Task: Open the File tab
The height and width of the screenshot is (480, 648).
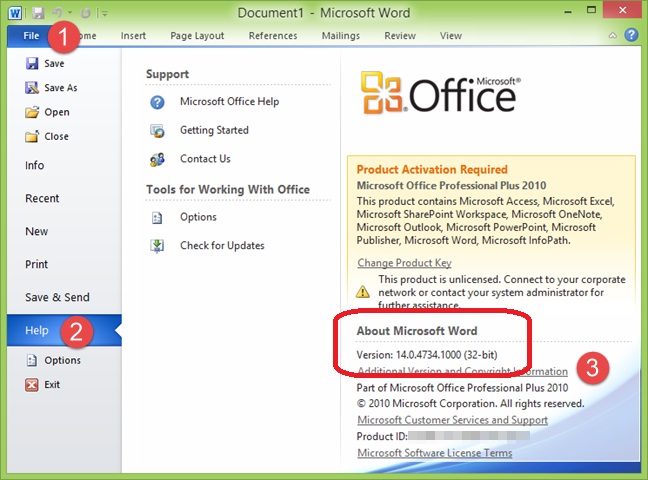Action: point(31,36)
